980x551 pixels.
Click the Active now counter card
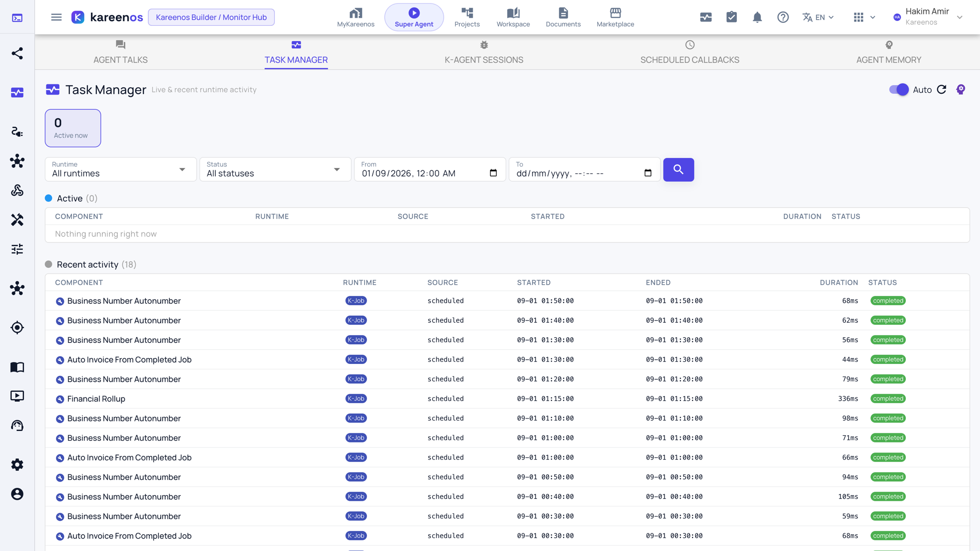(x=73, y=128)
